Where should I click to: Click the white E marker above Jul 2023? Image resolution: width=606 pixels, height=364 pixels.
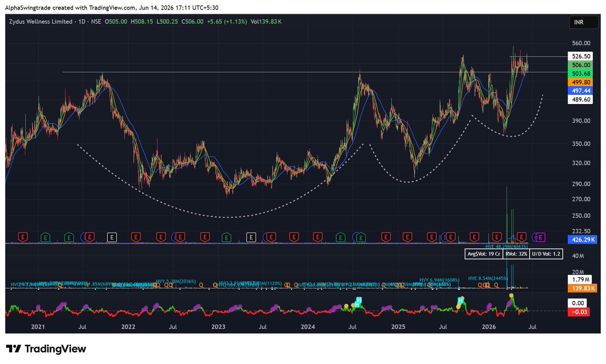pyautogui.click(x=250, y=236)
